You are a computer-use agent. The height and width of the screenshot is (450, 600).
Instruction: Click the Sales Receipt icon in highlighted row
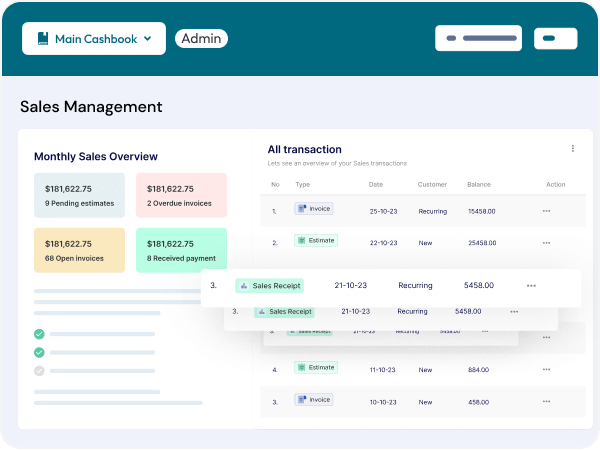(243, 285)
